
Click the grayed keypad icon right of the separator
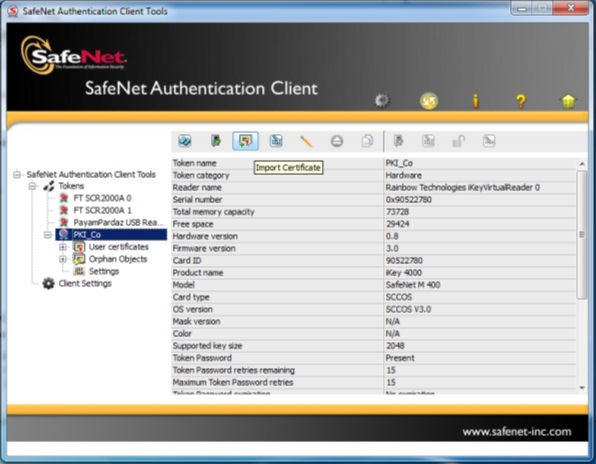428,141
